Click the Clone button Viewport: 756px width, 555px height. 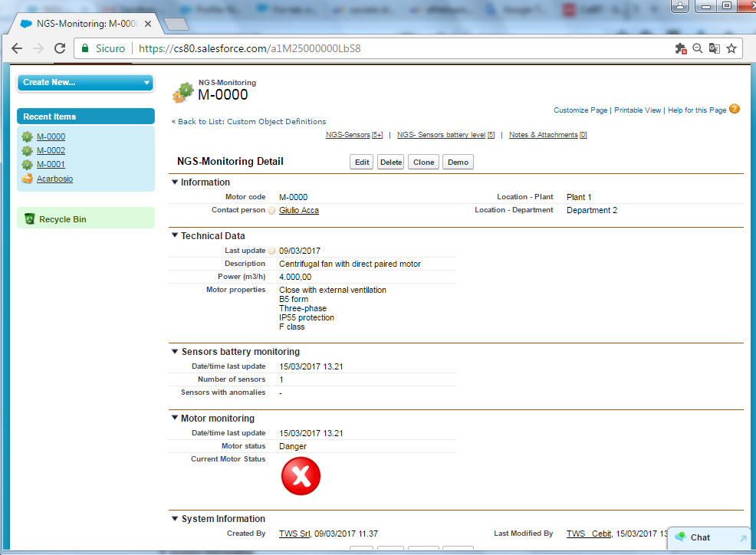click(423, 162)
